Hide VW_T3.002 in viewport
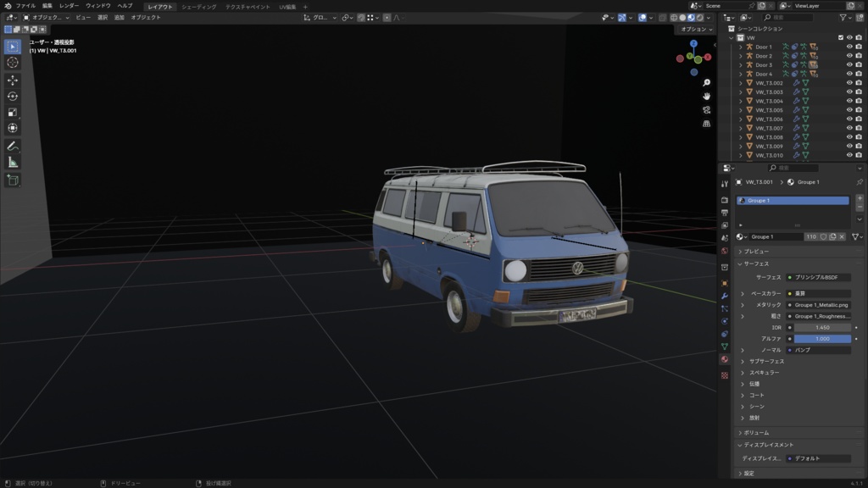868x488 pixels. tap(849, 82)
